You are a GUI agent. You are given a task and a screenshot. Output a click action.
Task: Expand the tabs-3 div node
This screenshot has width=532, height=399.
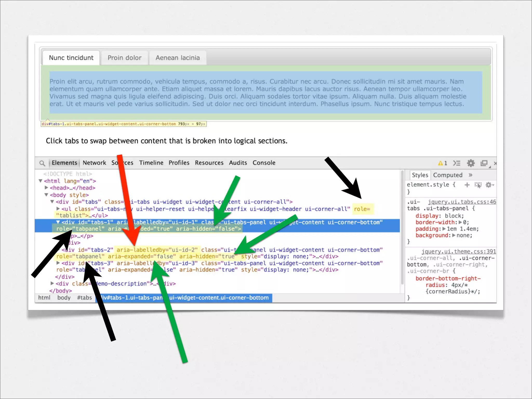click(x=58, y=263)
